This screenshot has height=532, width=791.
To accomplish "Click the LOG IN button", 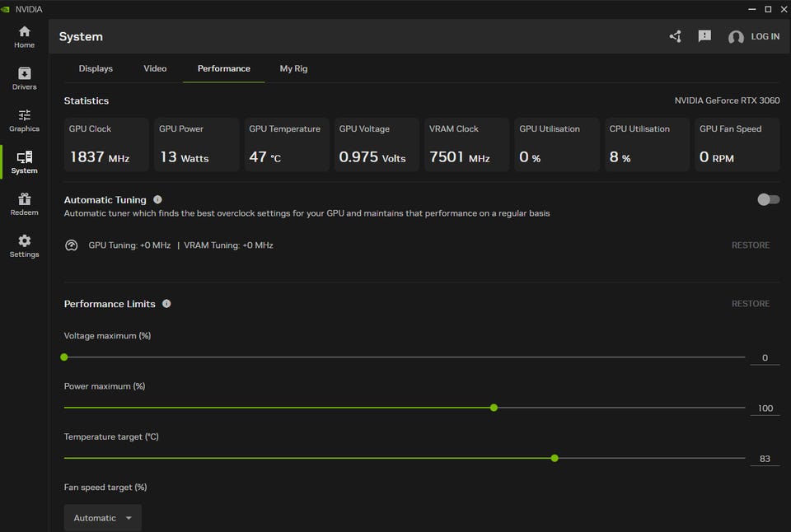I will [x=754, y=36].
